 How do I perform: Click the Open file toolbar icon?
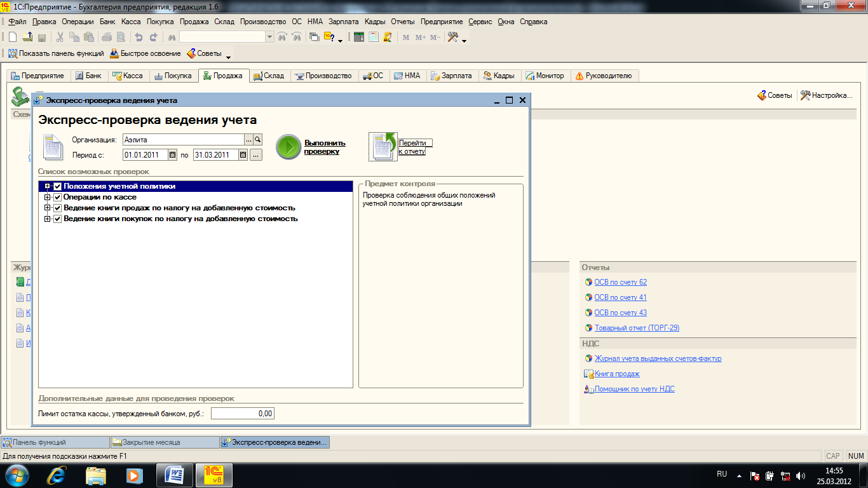coord(27,37)
